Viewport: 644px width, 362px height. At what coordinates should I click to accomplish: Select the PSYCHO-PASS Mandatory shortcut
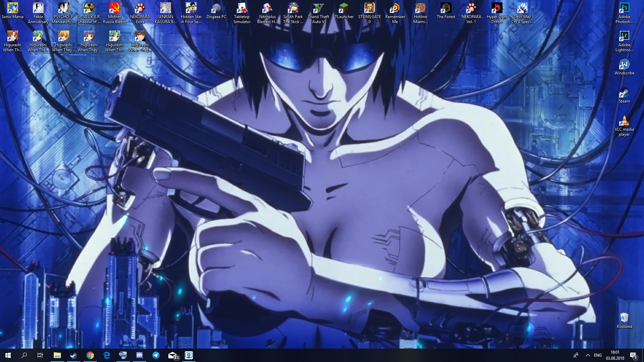pyautogui.click(x=63, y=13)
